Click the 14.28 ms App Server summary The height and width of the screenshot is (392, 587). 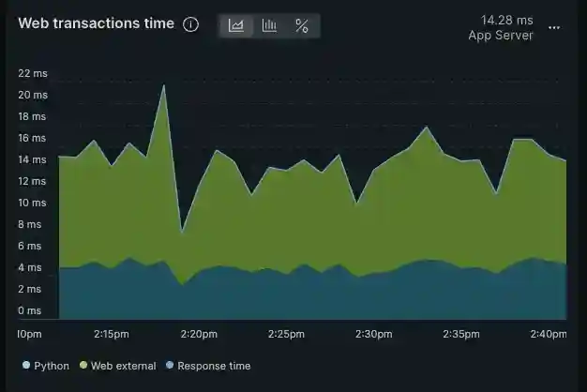coord(501,28)
